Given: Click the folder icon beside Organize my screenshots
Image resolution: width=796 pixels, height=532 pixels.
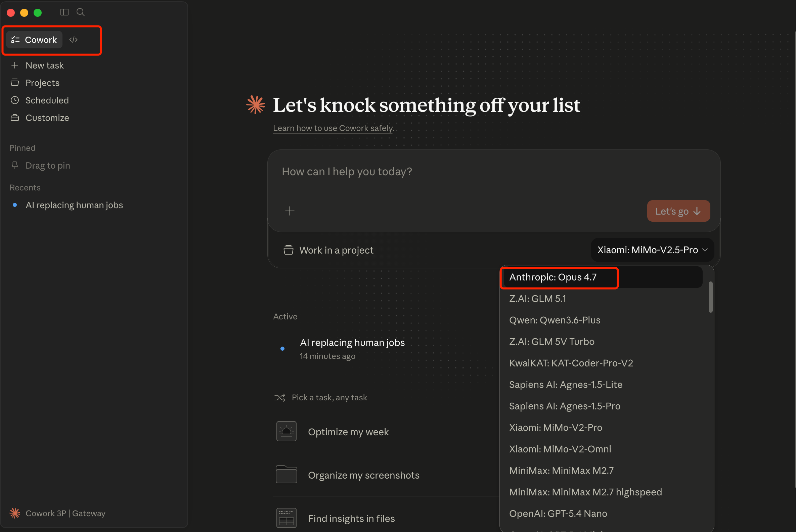Looking at the screenshot, I should click(x=286, y=474).
